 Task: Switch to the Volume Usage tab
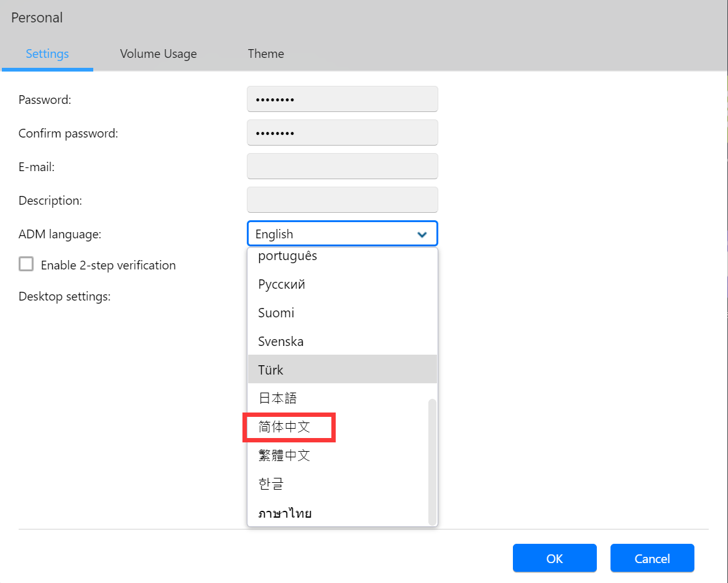tap(159, 54)
